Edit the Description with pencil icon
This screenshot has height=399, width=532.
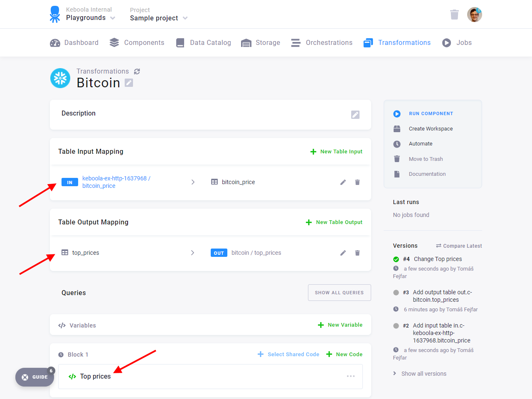355,115
